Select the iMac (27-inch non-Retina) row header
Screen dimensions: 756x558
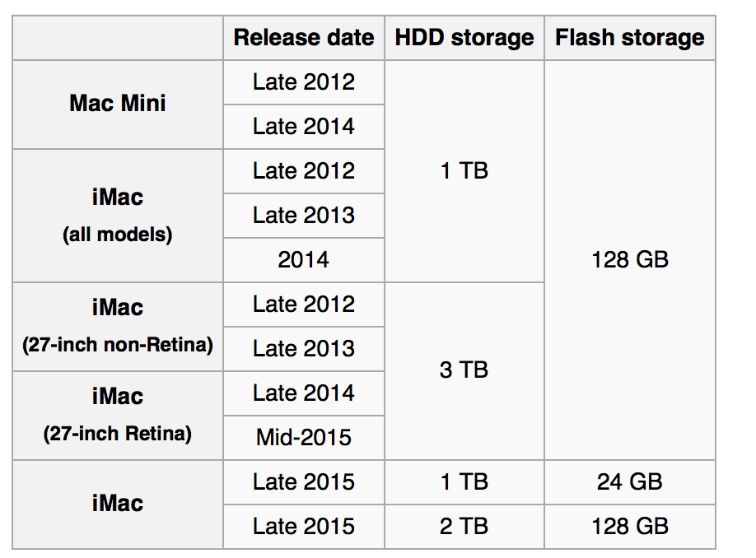coord(118,327)
